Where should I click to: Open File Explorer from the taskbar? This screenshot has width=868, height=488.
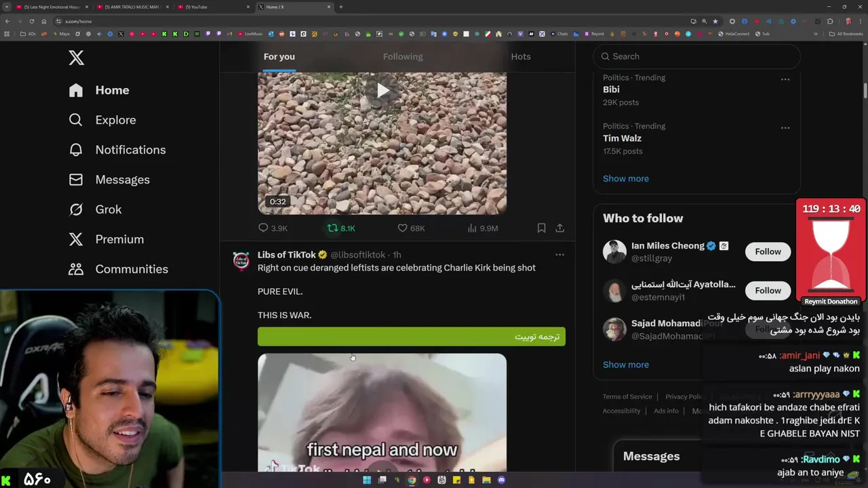[x=486, y=480]
